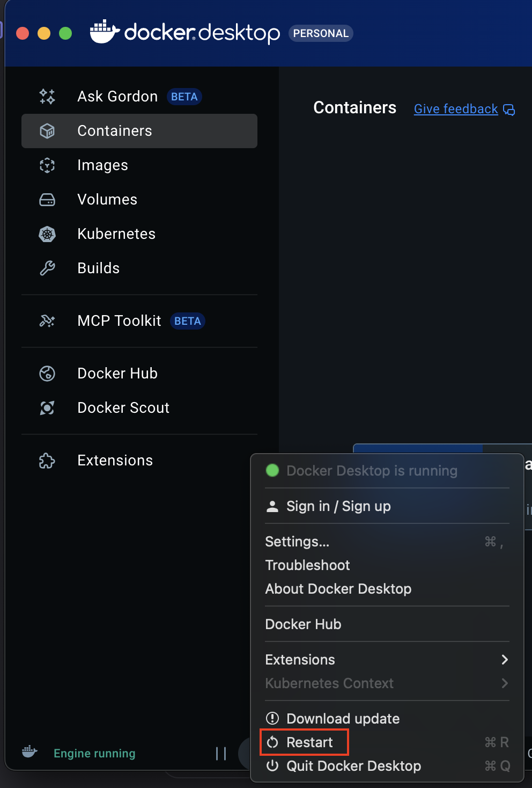Select Download update in the menu
The height and width of the screenshot is (788, 532).
(343, 719)
